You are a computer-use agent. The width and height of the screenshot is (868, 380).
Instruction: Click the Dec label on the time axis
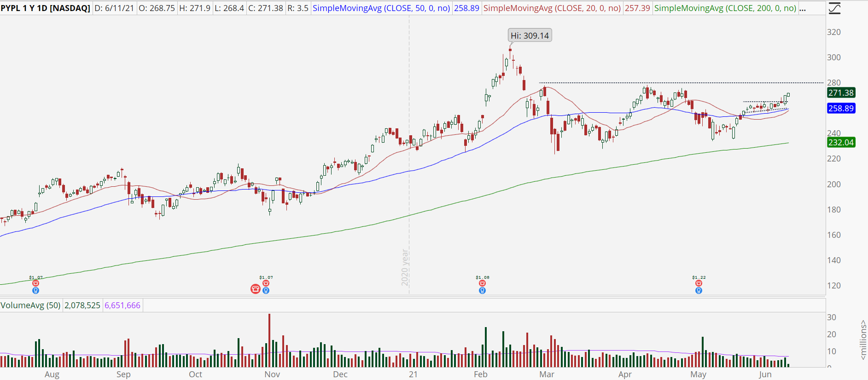click(340, 374)
